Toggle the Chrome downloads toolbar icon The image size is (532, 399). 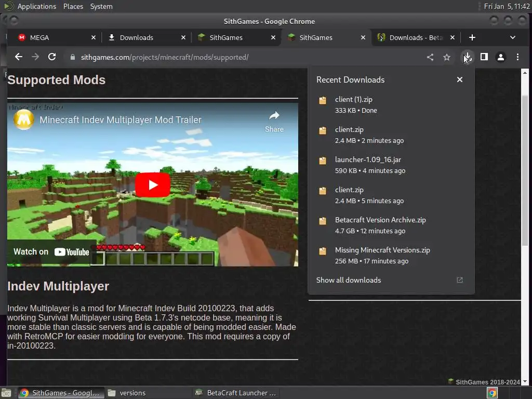click(467, 57)
